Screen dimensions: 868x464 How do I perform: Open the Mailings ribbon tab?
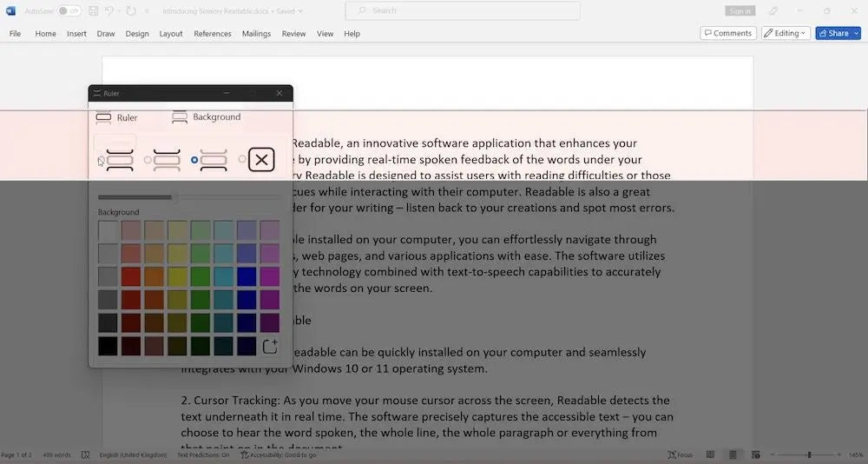tap(256, 33)
